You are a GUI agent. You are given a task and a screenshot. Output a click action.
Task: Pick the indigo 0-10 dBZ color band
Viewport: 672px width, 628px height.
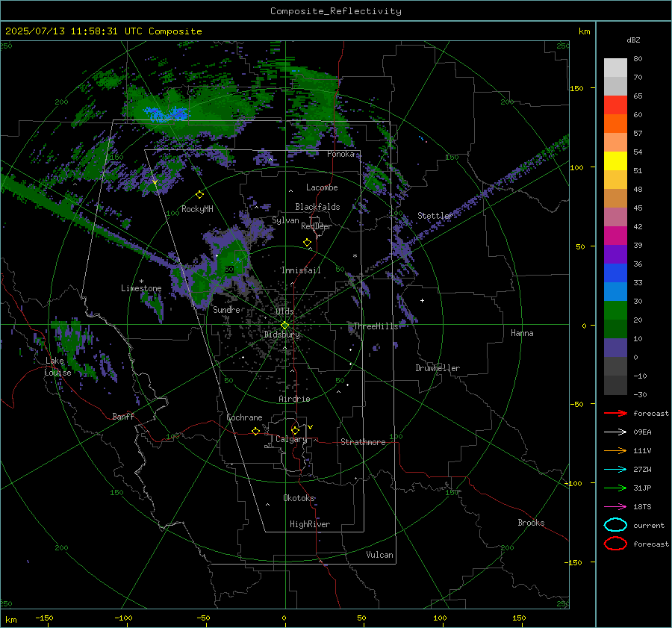click(x=615, y=348)
